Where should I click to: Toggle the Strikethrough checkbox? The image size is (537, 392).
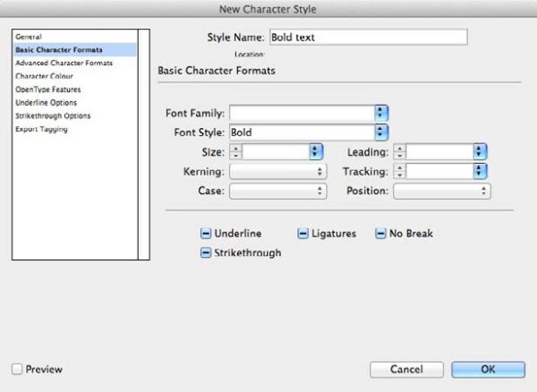point(206,253)
